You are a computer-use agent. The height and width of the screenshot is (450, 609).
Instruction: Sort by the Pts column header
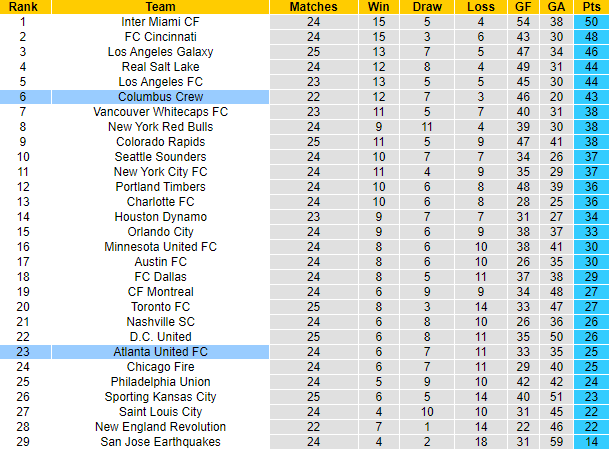coord(591,6)
